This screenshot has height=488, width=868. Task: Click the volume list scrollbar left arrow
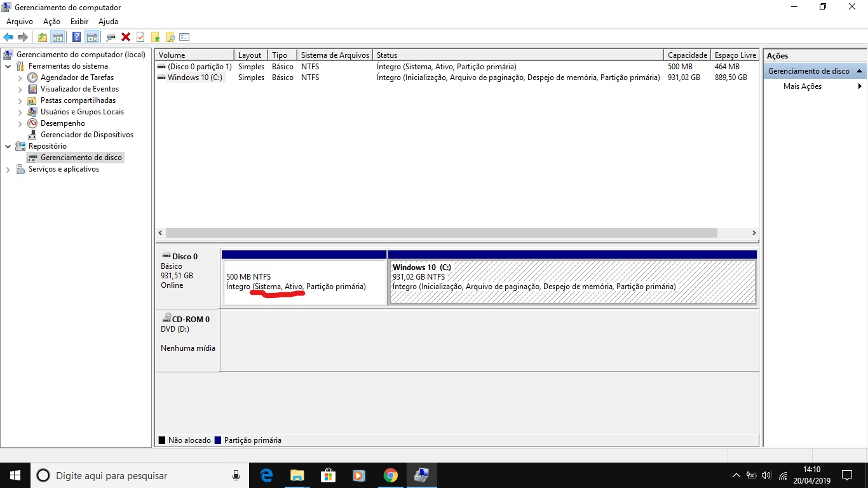(x=160, y=233)
